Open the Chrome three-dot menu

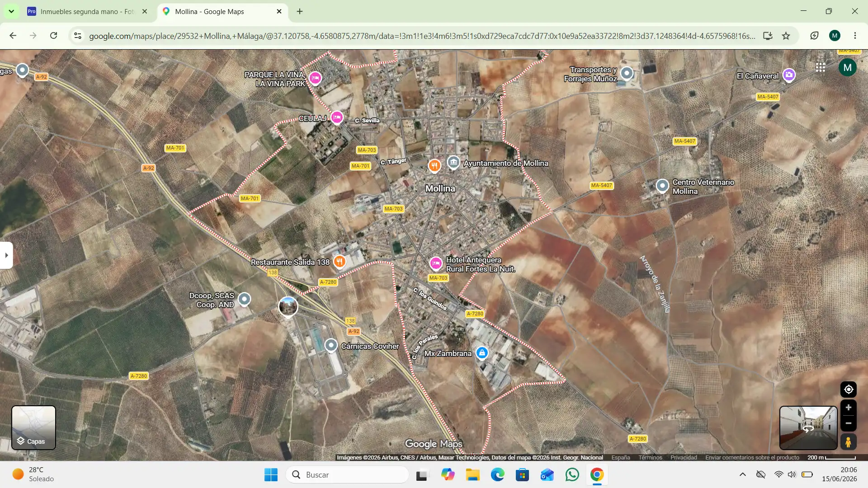[855, 36]
